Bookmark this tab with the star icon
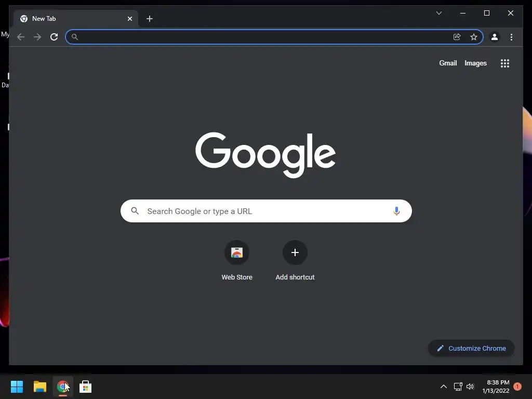 [474, 37]
